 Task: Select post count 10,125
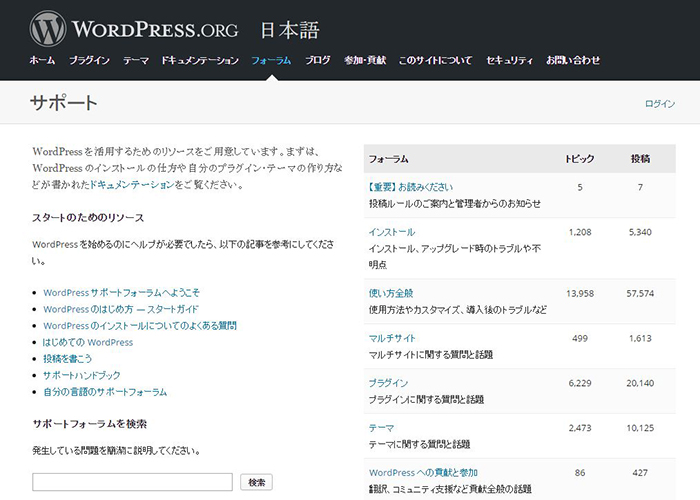tap(640, 428)
